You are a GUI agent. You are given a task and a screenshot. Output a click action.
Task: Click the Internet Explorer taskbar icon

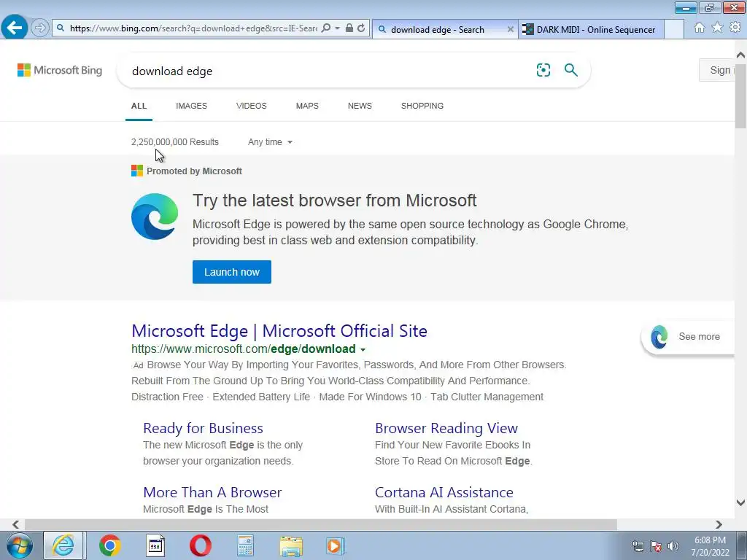pos(64,545)
